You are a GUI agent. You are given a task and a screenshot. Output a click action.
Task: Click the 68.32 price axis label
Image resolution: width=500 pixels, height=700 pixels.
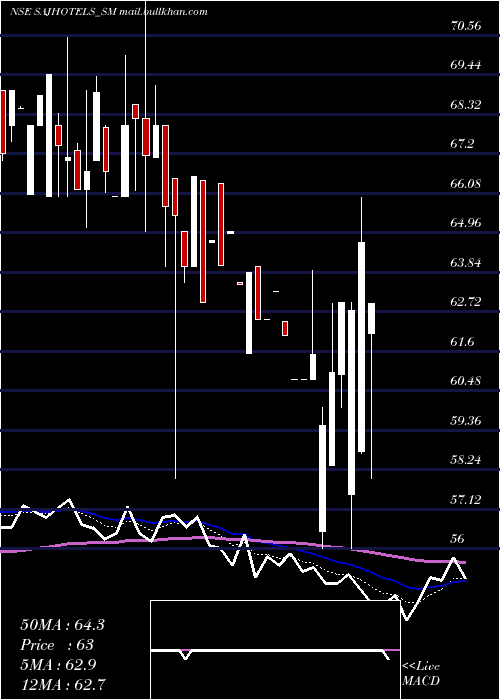click(x=466, y=105)
